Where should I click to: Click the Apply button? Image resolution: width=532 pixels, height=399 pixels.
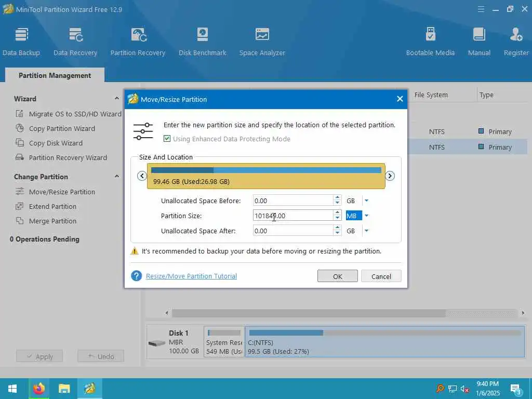[39, 356]
